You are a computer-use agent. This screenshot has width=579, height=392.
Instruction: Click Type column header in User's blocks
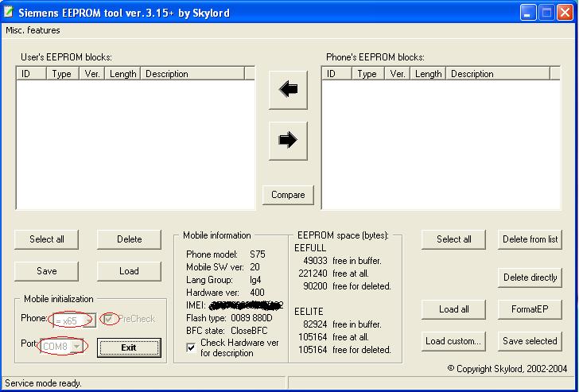(63, 74)
